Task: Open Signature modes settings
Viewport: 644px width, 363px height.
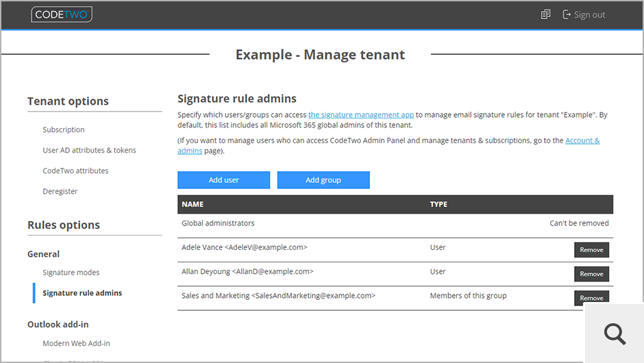Action: [71, 273]
